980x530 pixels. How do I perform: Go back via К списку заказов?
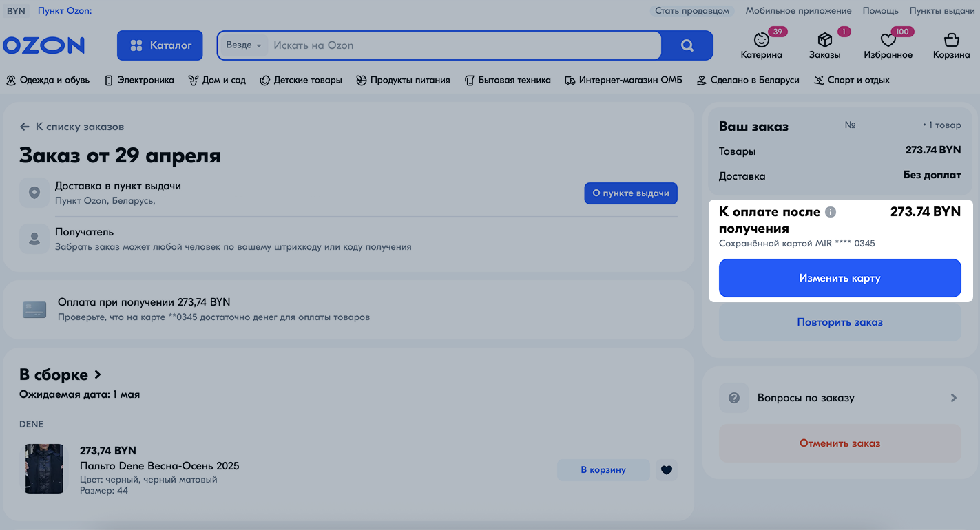(80, 127)
